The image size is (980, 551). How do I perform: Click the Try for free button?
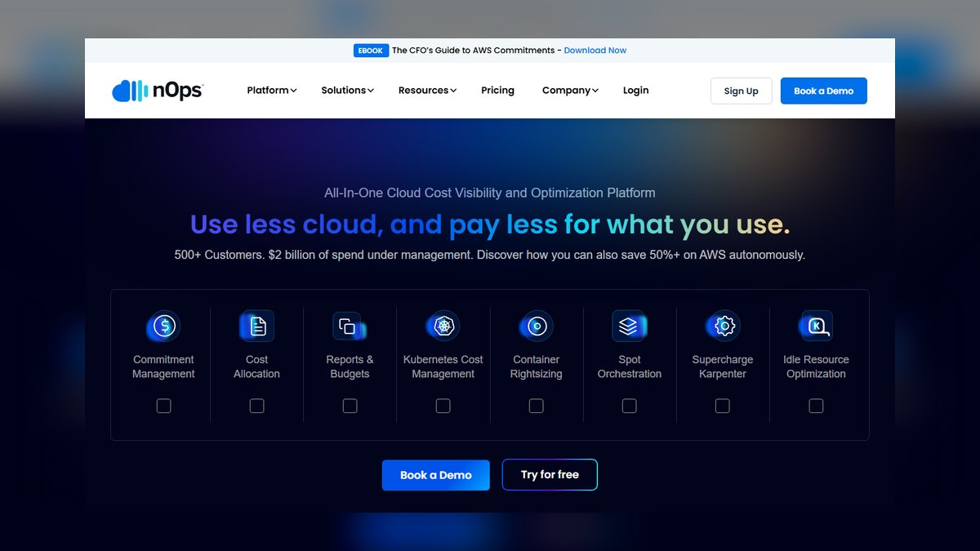click(x=550, y=475)
